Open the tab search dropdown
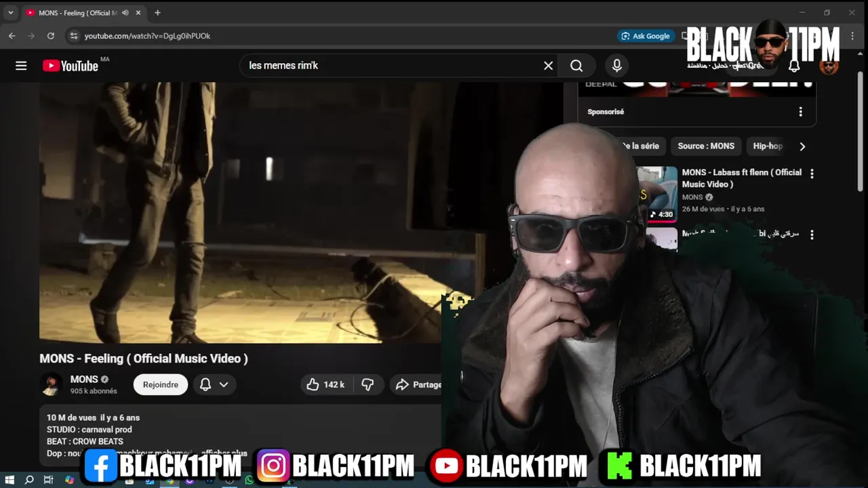 (10, 13)
